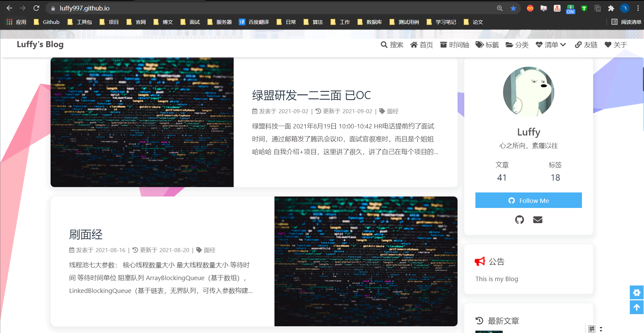644x333 pixels.
Task: Click the reading-mode pages extension icon
Action: [597, 8]
